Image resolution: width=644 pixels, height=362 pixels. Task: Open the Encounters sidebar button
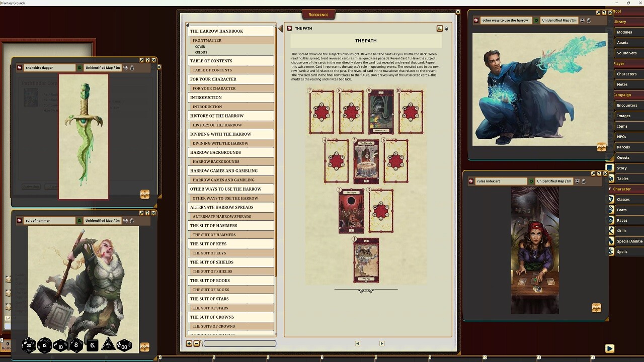tap(627, 106)
